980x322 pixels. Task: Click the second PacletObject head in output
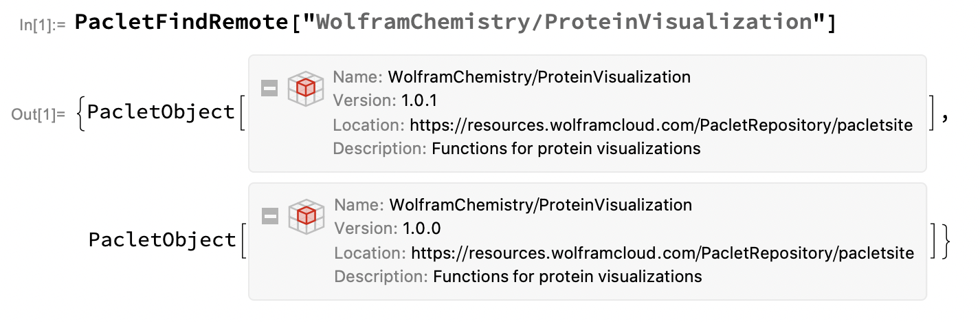pos(163,239)
